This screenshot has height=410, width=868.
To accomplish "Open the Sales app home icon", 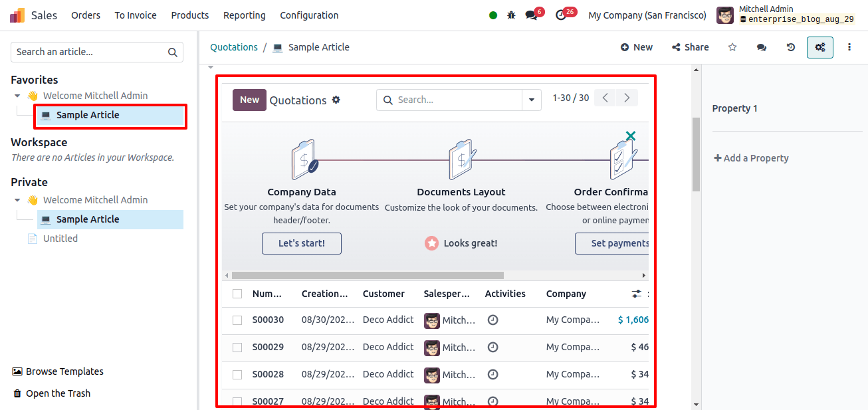I will (x=17, y=15).
